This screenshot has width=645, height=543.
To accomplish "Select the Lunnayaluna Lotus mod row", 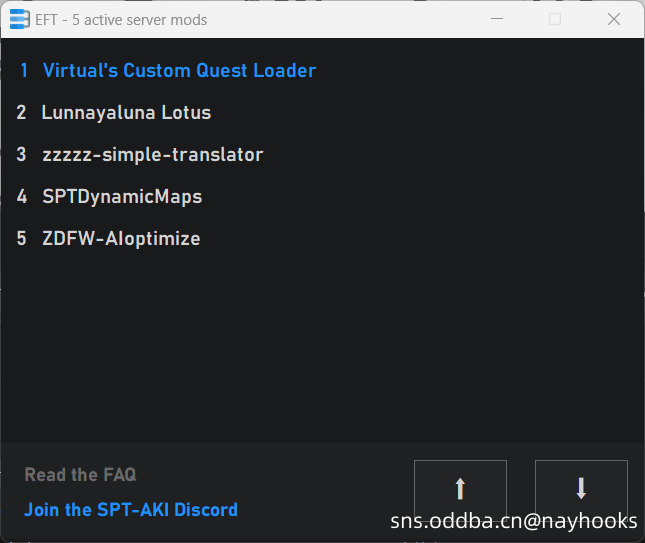I will (126, 113).
